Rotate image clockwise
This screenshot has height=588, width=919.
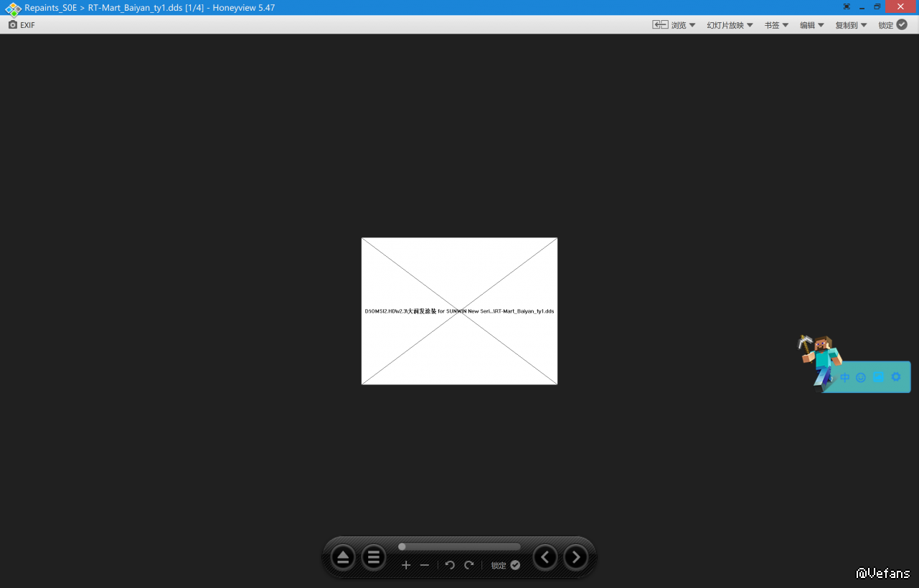tap(469, 565)
